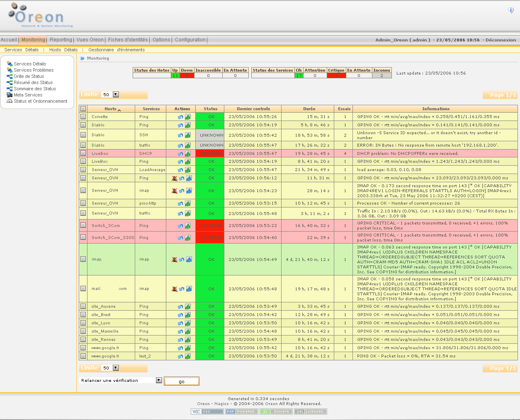520x420 pixels.
Task: Select the site_Brest row checkbox
Action: [83, 315]
